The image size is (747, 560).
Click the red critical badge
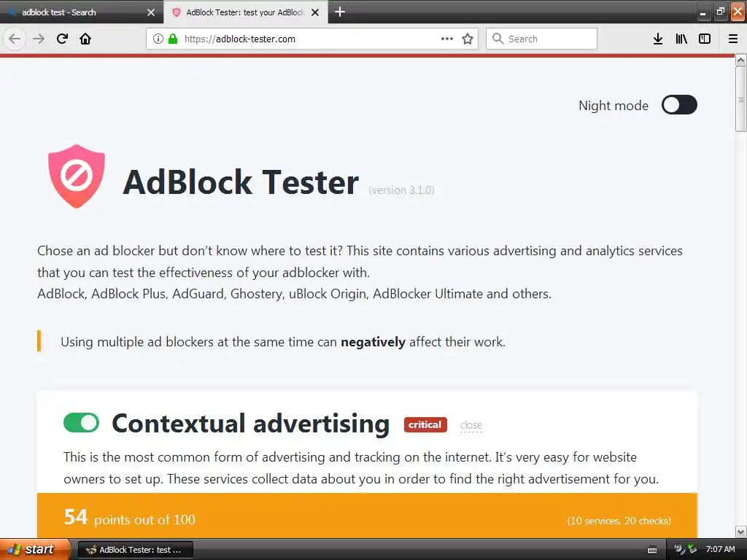pos(425,425)
